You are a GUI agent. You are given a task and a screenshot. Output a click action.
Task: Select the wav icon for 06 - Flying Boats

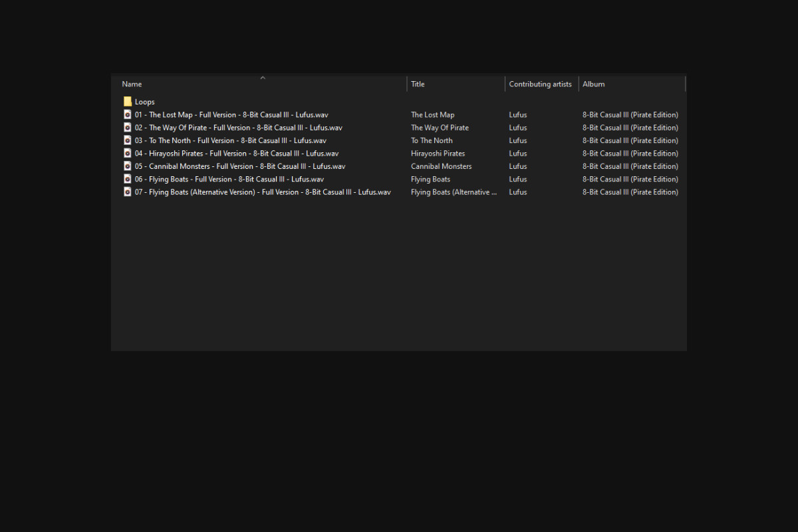(128, 179)
